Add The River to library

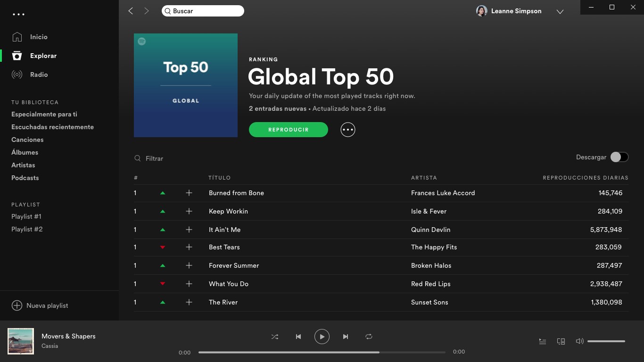click(189, 302)
